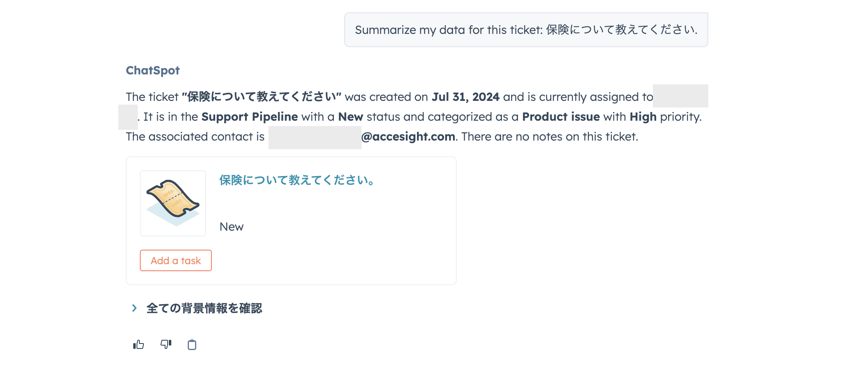Click the @accesight.com contact email
Screen dimensions: 868x377
(x=408, y=136)
